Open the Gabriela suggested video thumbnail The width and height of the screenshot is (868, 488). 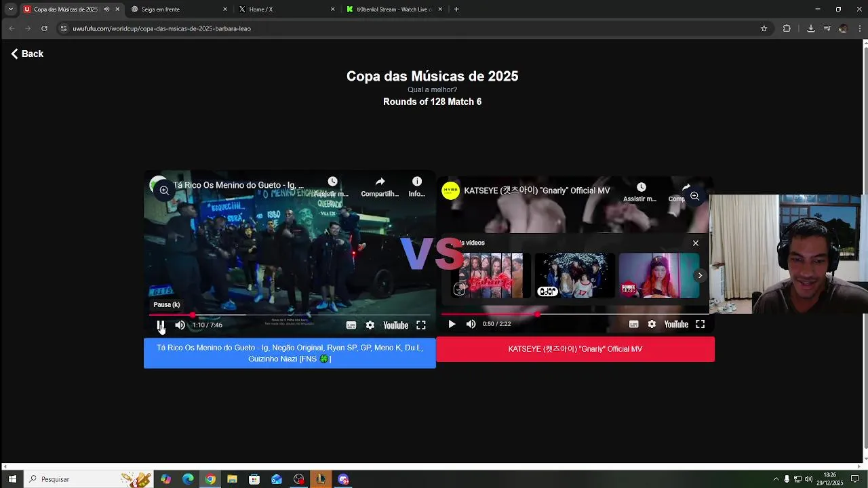point(491,275)
